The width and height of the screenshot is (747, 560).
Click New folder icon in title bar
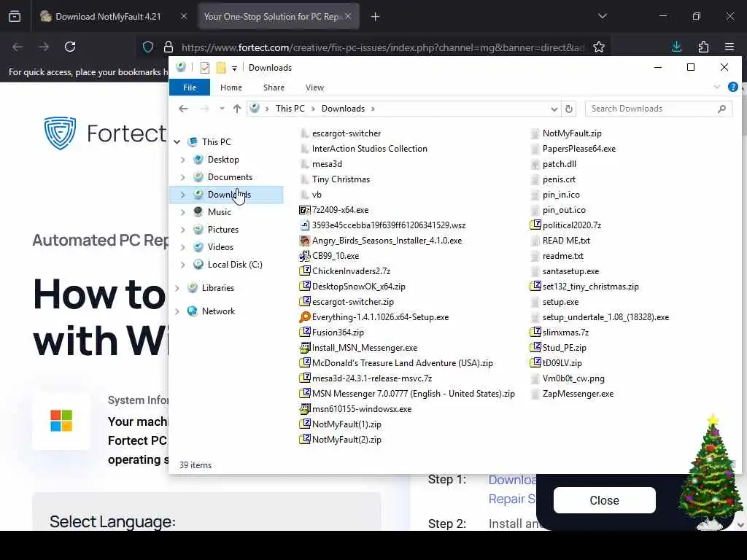click(x=221, y=68)
